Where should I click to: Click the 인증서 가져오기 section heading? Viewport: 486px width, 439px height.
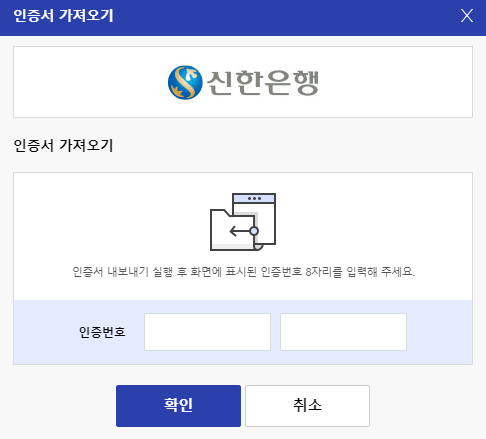pos(63,145)
